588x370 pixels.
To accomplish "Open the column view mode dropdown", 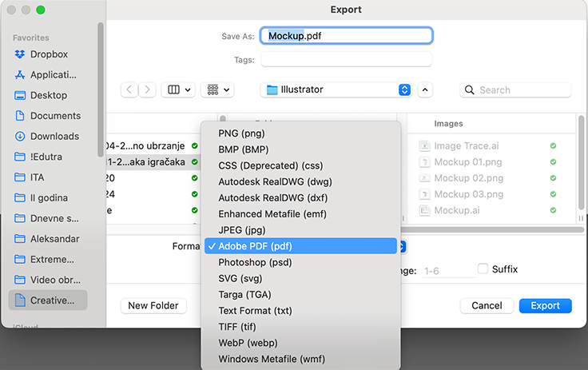I will pos(177,90).
